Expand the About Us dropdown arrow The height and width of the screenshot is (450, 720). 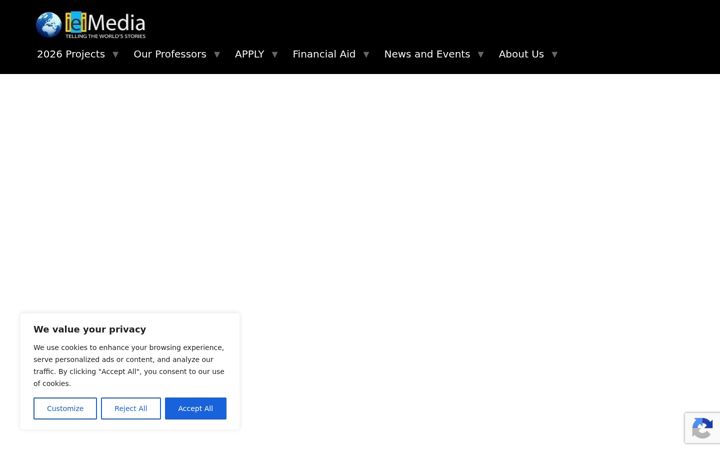tap(554, 55)
